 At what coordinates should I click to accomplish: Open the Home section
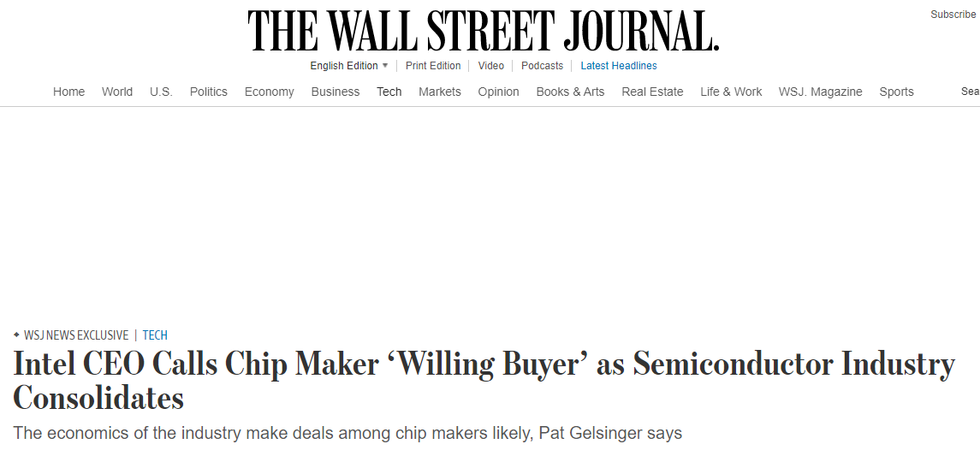(x=68, y=92)
